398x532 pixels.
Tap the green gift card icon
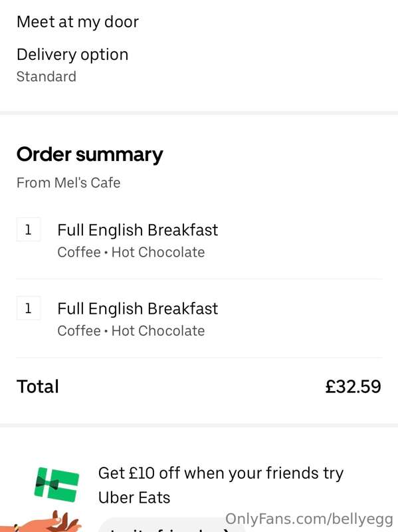pos(56,485)
